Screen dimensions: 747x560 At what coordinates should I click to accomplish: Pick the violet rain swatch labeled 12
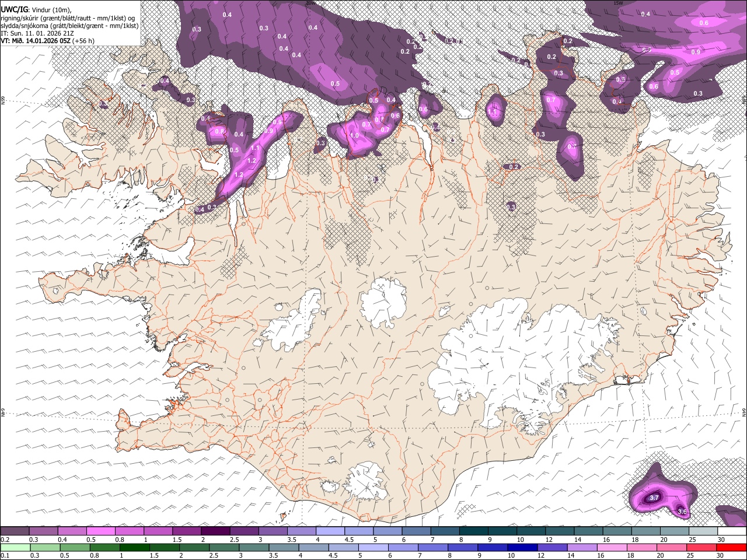(x=552, y=547)
